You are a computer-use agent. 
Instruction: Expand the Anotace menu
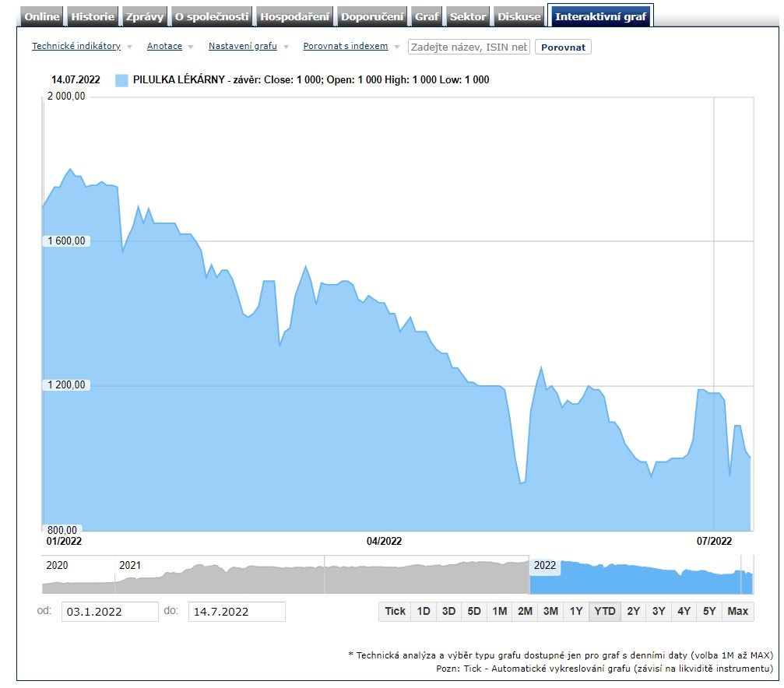(164, 47)
